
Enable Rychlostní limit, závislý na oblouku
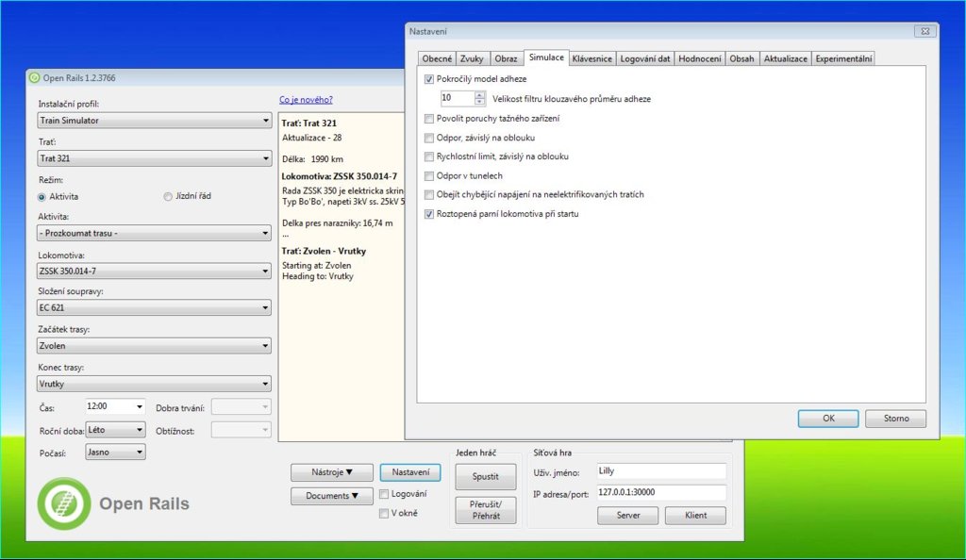[429, 156]
